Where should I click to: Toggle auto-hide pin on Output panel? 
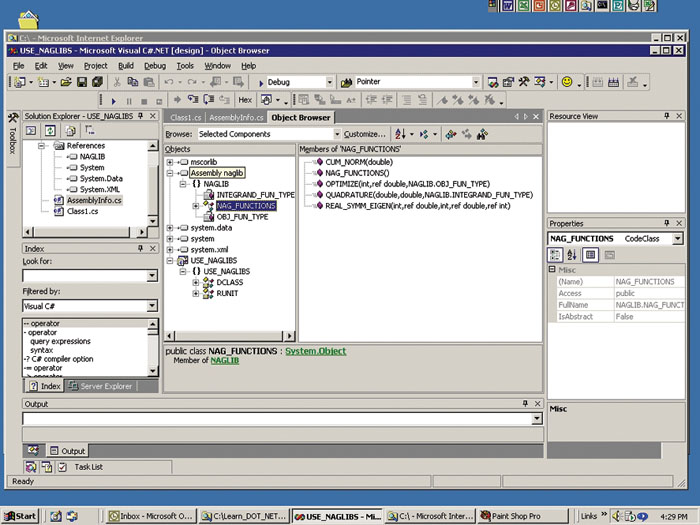525,403
